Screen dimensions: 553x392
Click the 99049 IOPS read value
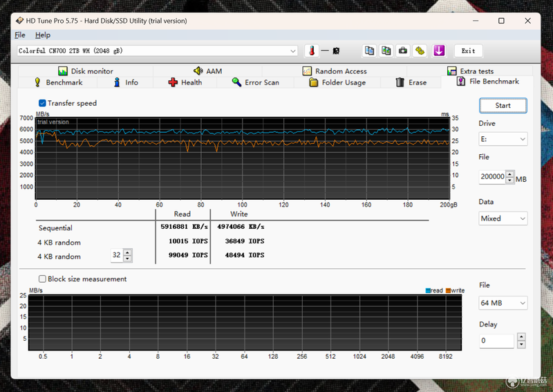[188, 254]
